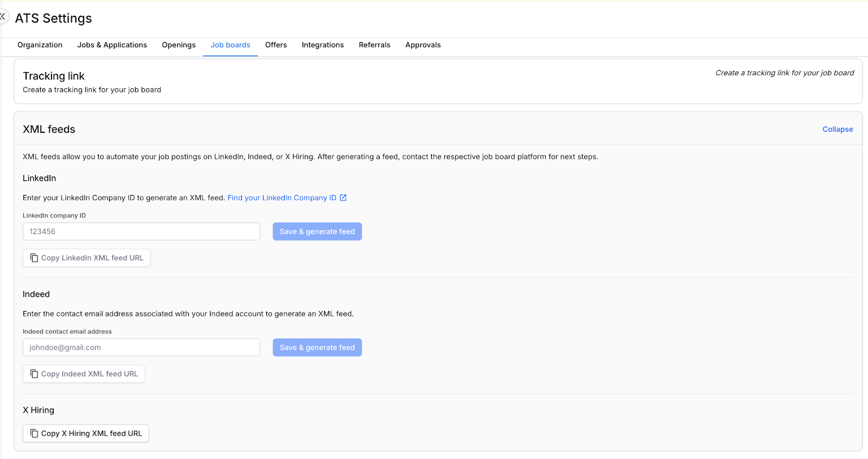Expand the Tracking link section
This screenshot has height=459, width=868.
click(x=438, y=81)
